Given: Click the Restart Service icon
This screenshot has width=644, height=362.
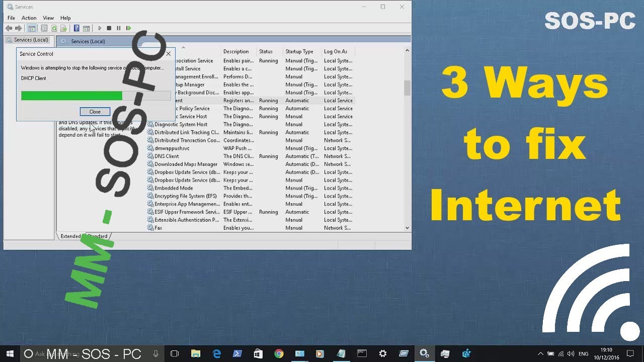Looking at the screenshot, I should [128, 28].
